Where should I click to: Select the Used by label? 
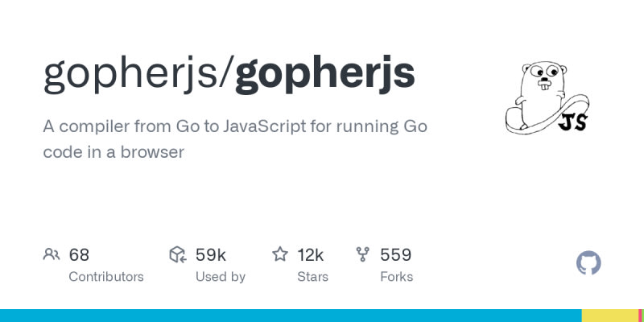(x=221, y=277)
